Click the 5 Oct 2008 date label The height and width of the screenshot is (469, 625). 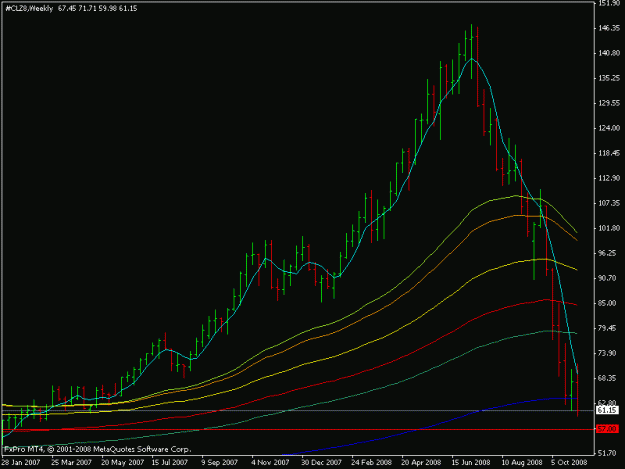pos(569,463)
